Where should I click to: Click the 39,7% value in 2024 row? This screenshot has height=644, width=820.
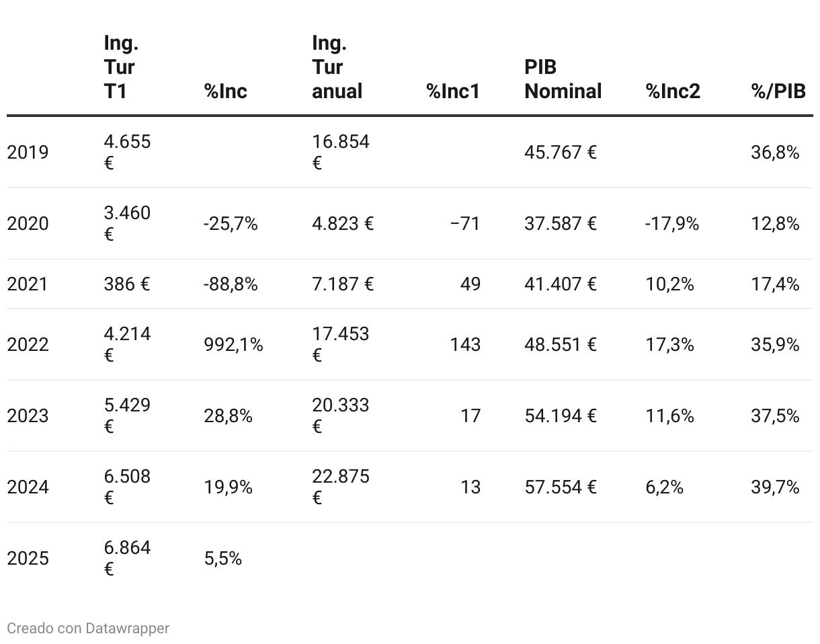pyautogui.click(x=775, y=487)
